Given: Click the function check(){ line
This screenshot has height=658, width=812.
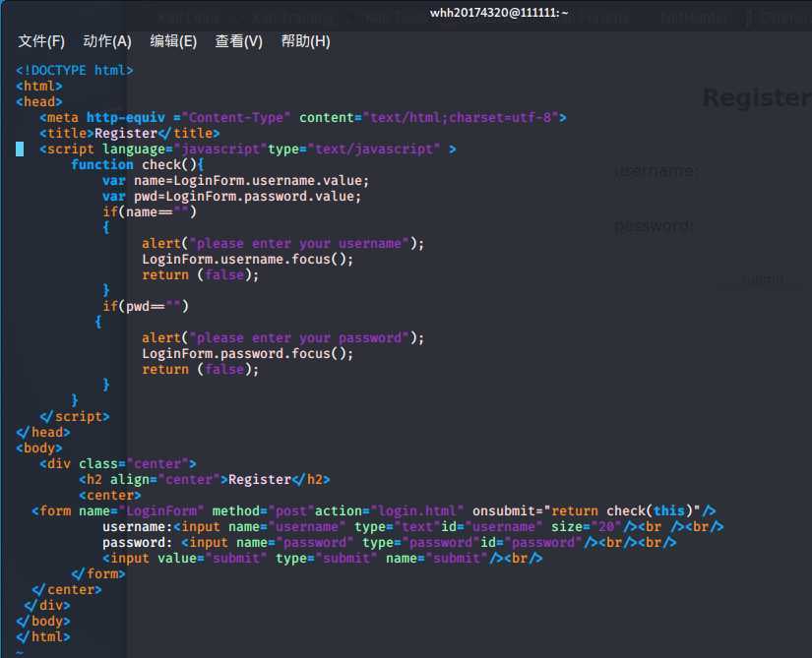Looking at the screenshot, I should 138,165.
